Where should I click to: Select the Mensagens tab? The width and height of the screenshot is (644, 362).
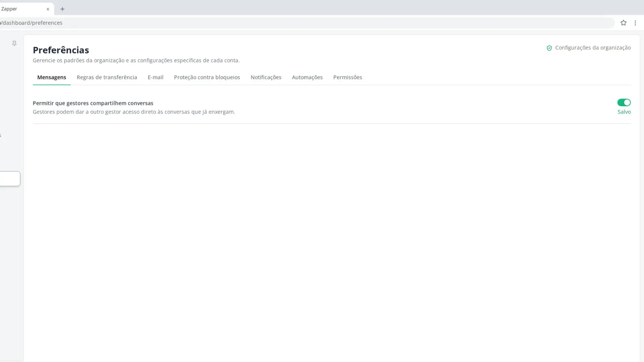(x=52, y=77)
